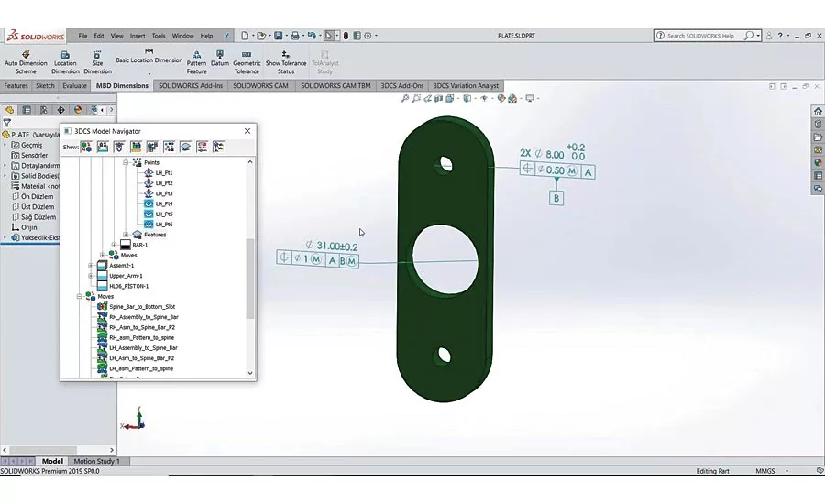Viewport: 825px width, 504px height.
Task: Open the search type dropdown arrow
Action: (758, 36)
